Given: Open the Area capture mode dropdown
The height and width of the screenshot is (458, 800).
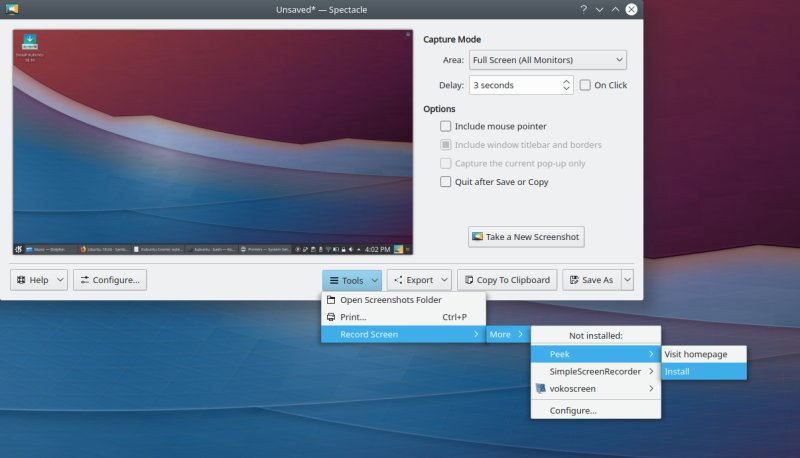Looking at the screenshot, I should pos(547,60).
